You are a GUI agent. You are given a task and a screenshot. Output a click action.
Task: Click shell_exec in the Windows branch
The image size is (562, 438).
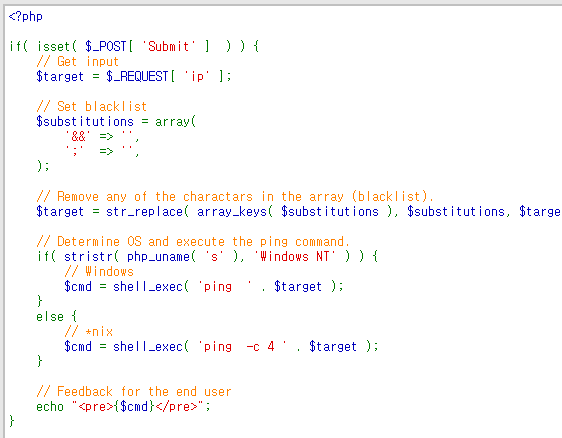coord(148,286)
